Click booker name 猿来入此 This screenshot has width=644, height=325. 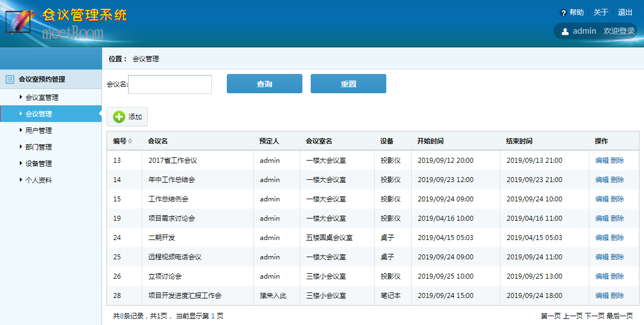point(273,295)
